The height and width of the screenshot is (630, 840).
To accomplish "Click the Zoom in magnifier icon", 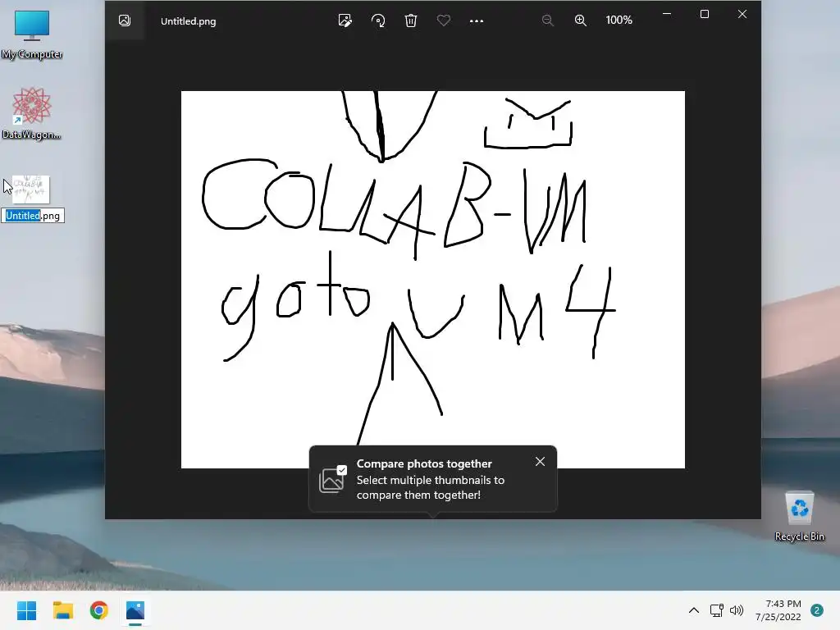I will (581, 21).
